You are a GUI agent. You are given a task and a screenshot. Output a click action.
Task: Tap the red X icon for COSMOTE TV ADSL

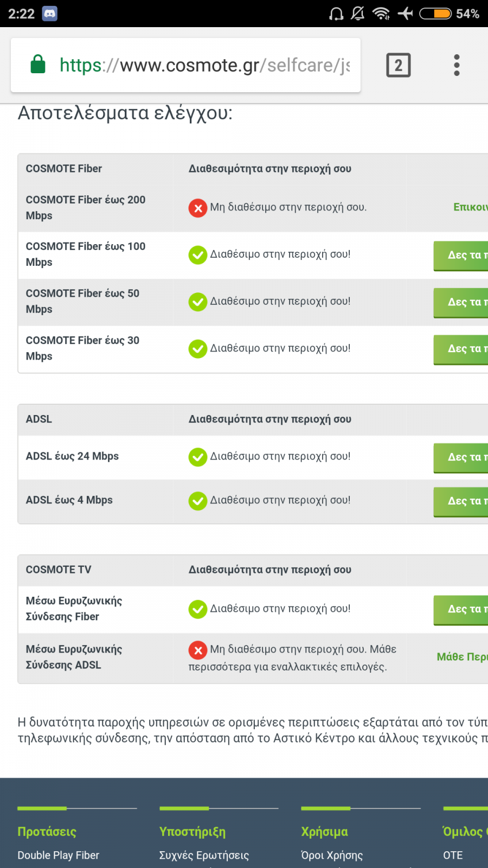coord(198,649)
